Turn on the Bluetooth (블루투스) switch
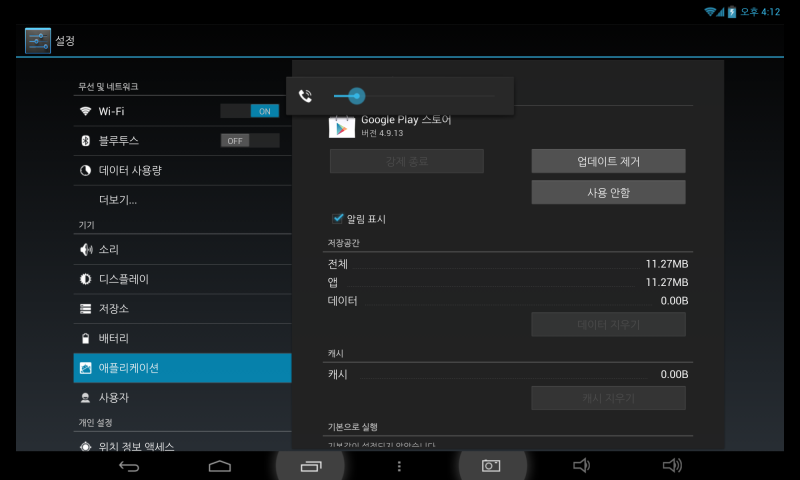 (250, 141)
